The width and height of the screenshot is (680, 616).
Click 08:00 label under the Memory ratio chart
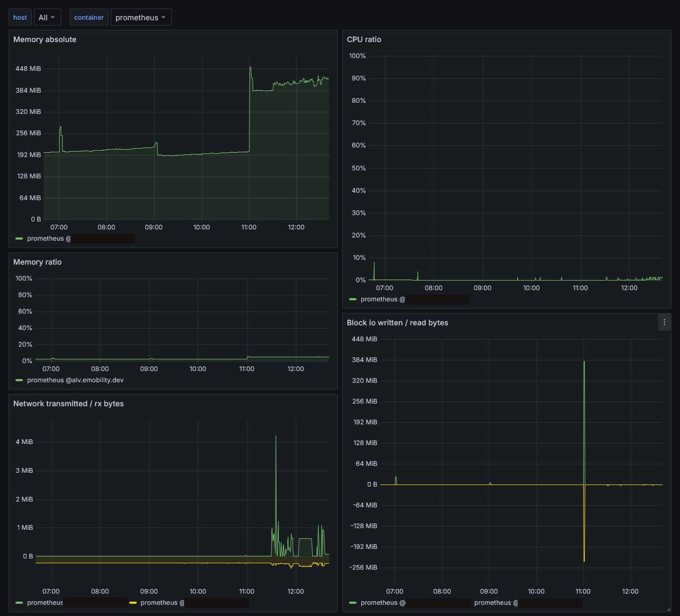pos(100,369)
